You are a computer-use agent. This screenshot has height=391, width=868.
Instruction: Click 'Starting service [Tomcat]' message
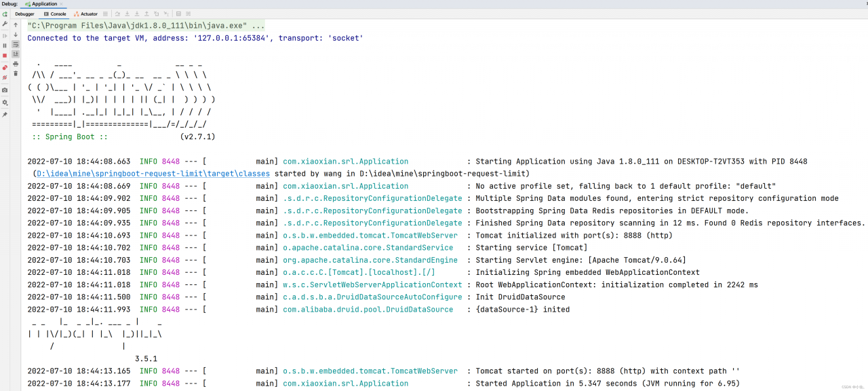[532, 248]
